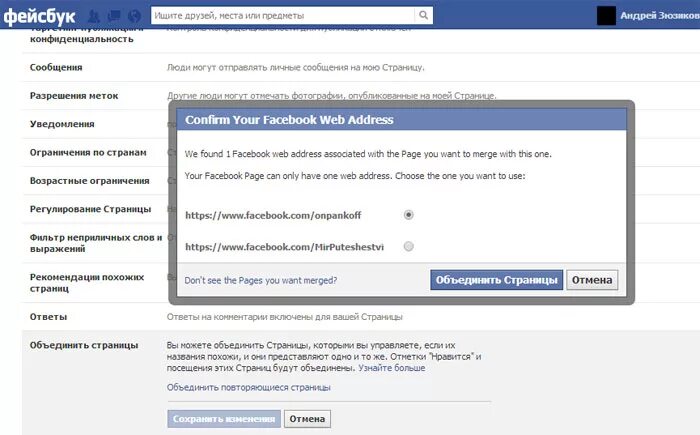Open Возрастные ограничения settings row

(89, 180)
